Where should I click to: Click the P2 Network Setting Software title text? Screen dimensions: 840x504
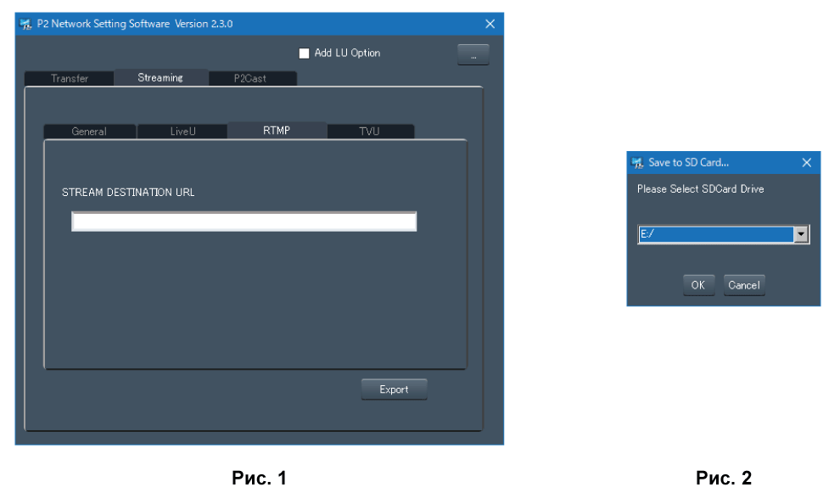coord(135,24)
